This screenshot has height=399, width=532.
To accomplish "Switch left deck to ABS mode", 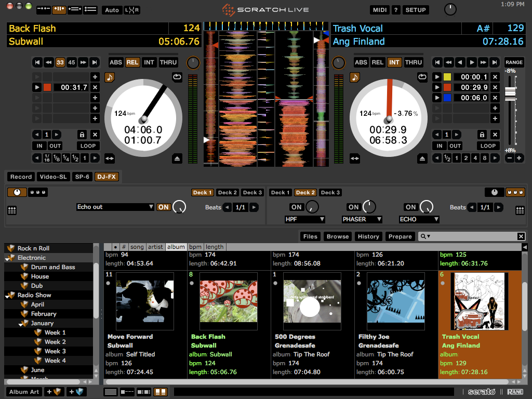I will coord(116,62).
